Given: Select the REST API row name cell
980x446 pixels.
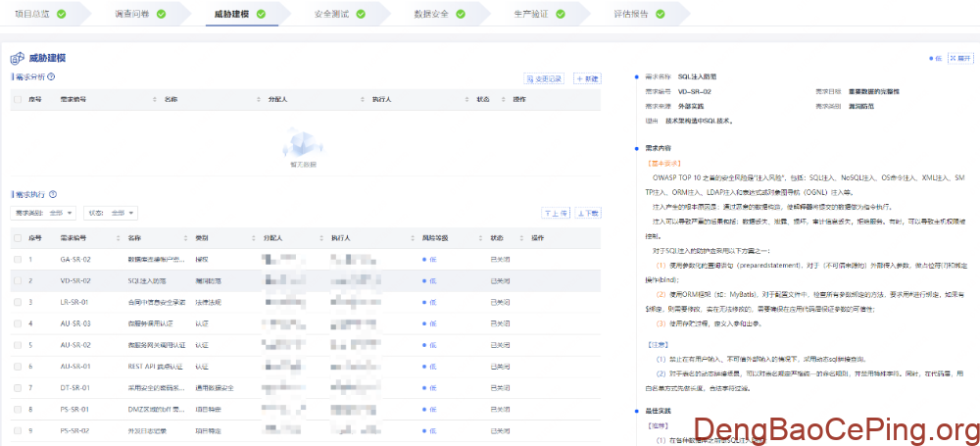Looking at the screenshot, I should tap(156, 367).
